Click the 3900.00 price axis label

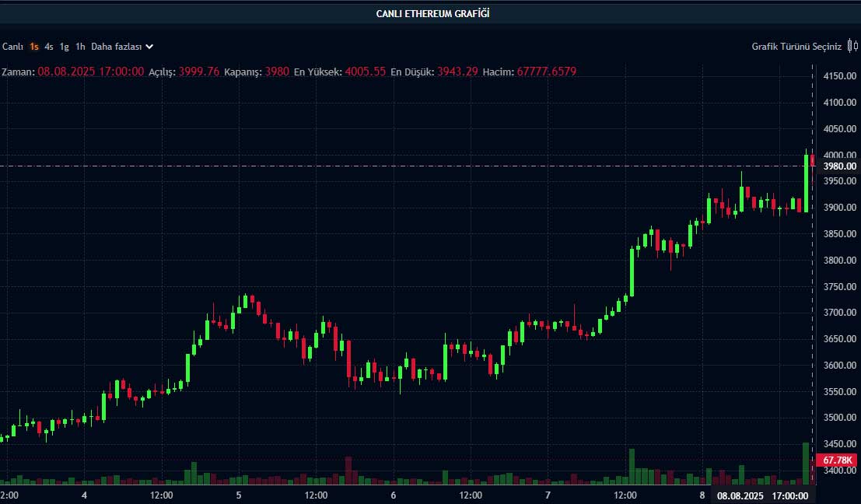click(x=839, y=208)
